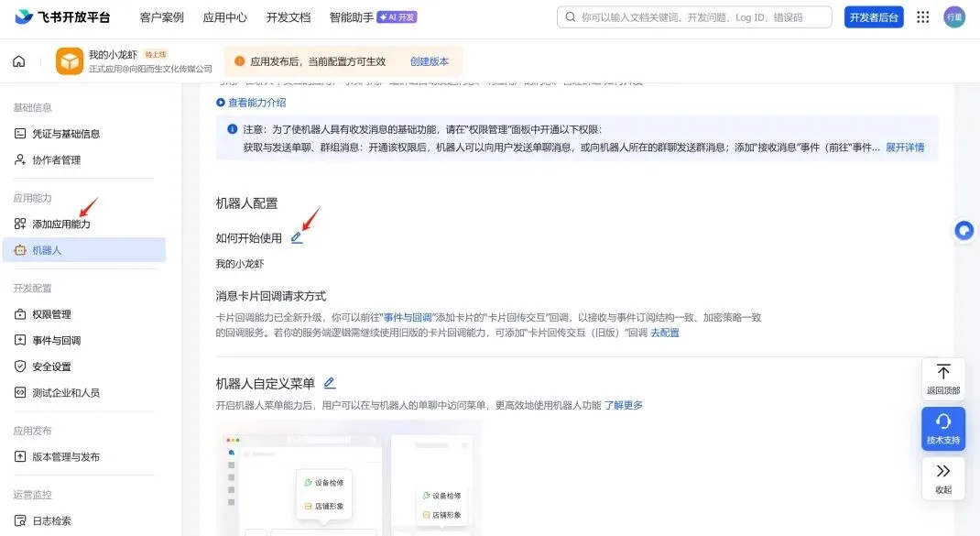This screenshot has height=536, width=980.
Task: Open 协作者管理 in sidebar
Action: pyautogui.click(x=83, y=159)
